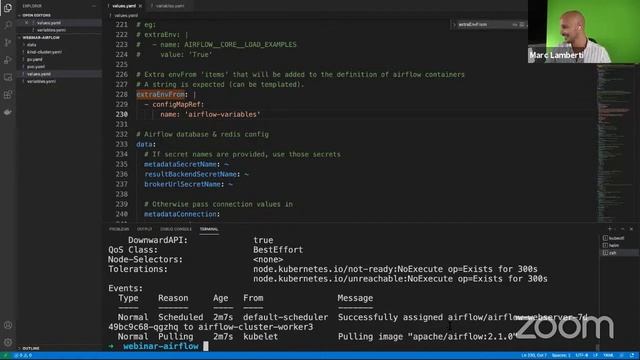Click metadataConnection key on line 240
The height and width of the screenshot is (360, 640).
click(x=180, y=214)
